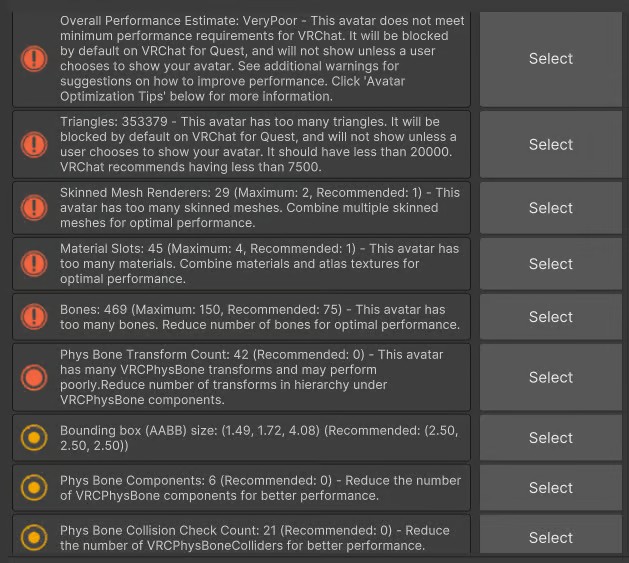Click the Bones: 469 warning message text
The image size is (629, 563).
tap(260, 317)
